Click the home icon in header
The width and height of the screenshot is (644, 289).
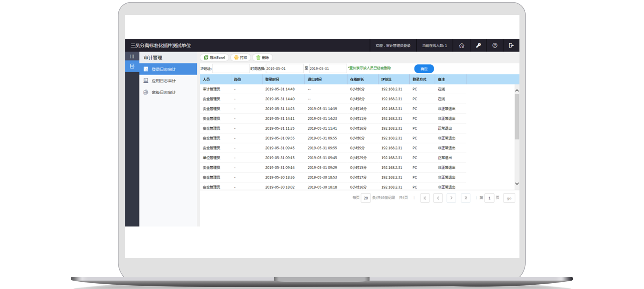coord(461,46)
